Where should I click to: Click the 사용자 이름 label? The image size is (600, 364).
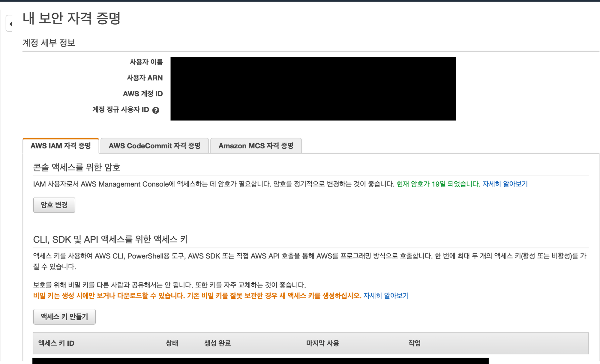point(146,62)
